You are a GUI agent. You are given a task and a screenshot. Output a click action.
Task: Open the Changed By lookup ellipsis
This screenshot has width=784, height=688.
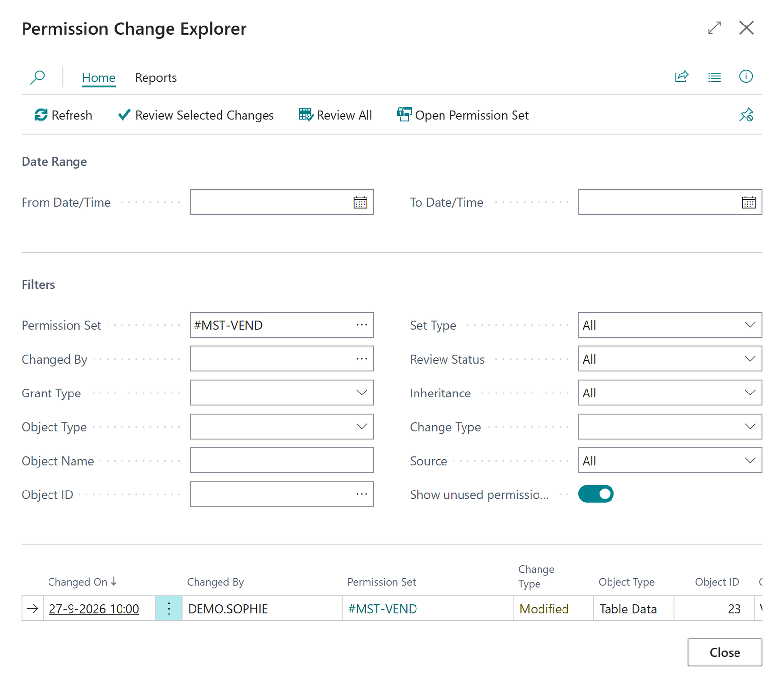362,359
